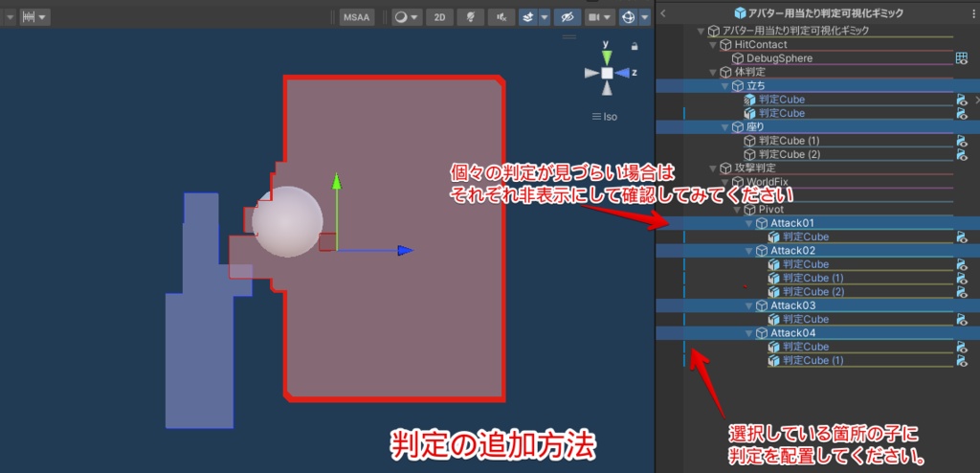Collapse the Attack02 node arrow

[x=748, y=251]
